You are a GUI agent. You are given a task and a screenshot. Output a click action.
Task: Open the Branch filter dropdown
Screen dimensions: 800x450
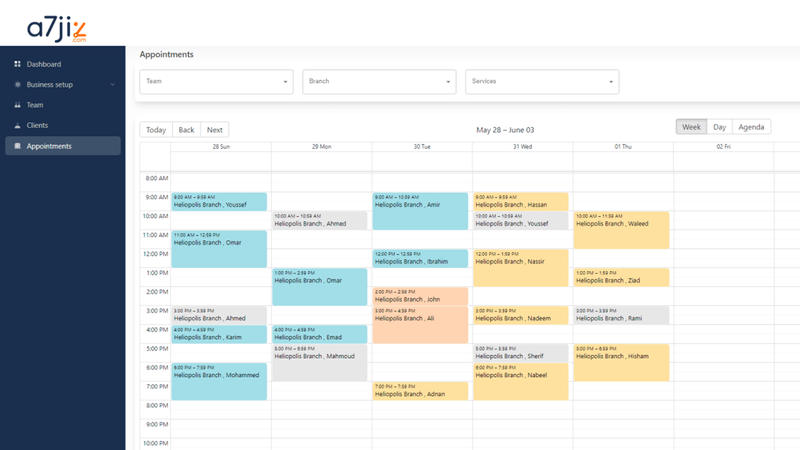[379, 82]
